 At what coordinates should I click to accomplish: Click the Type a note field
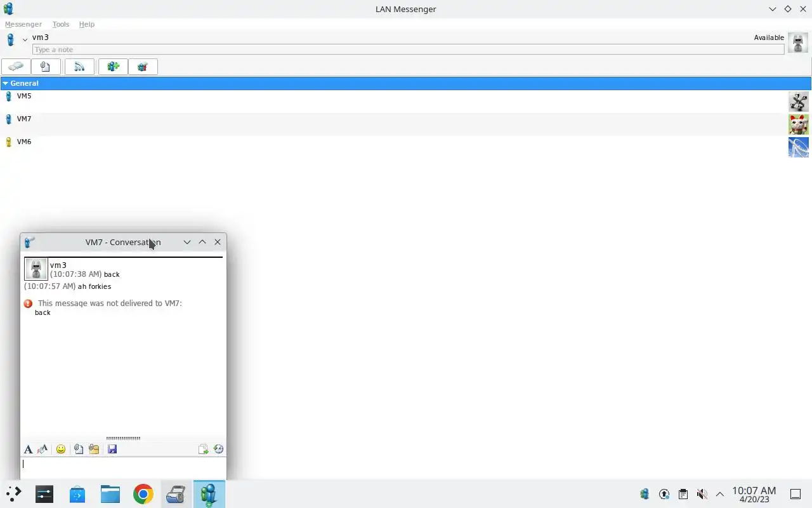409,50
